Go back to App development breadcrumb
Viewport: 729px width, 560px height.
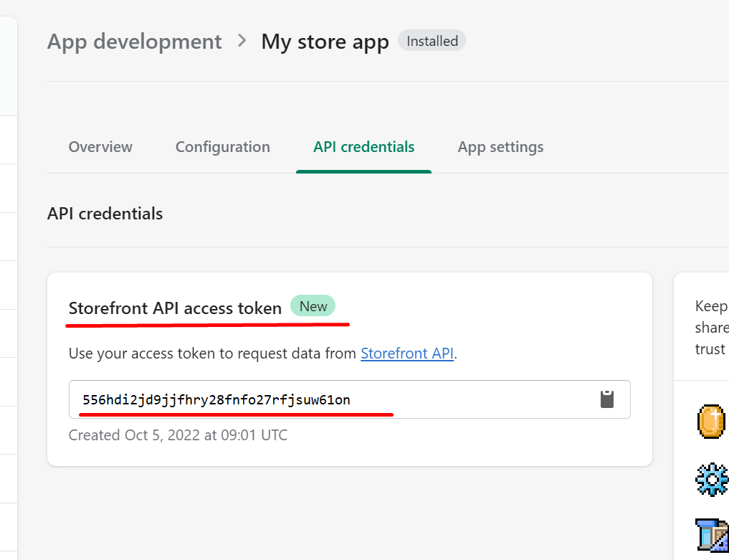tap(134, 42)
